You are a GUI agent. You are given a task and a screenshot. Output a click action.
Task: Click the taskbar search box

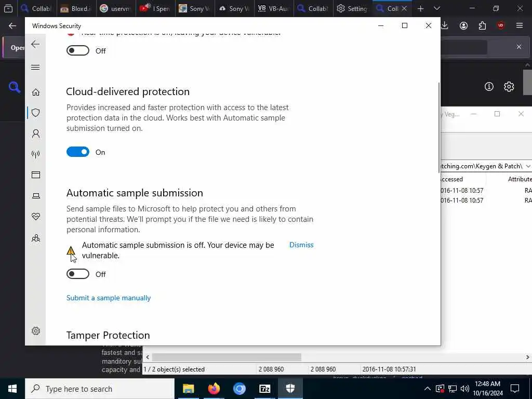tap(100, 389)
